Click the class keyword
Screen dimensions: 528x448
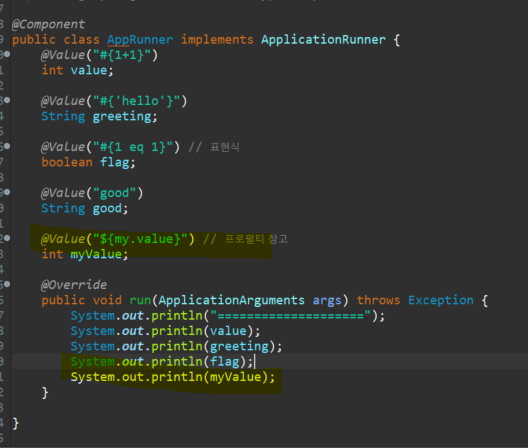pyautogui.click(x=81, y=40)
